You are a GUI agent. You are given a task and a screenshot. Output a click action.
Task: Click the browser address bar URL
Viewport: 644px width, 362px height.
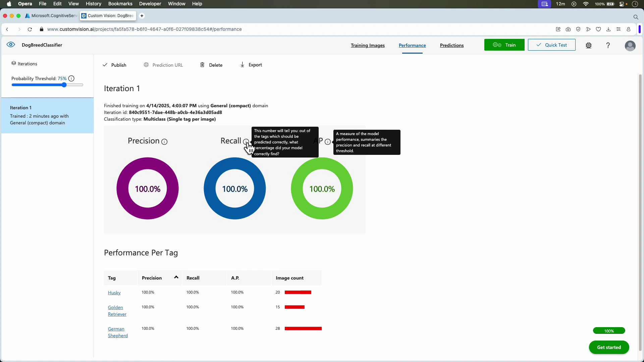(144, 29)
